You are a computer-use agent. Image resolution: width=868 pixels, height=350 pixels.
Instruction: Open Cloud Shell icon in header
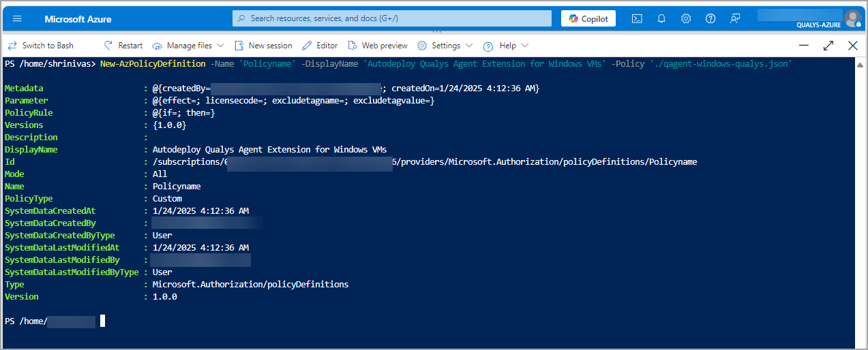(x=637, y=18)
